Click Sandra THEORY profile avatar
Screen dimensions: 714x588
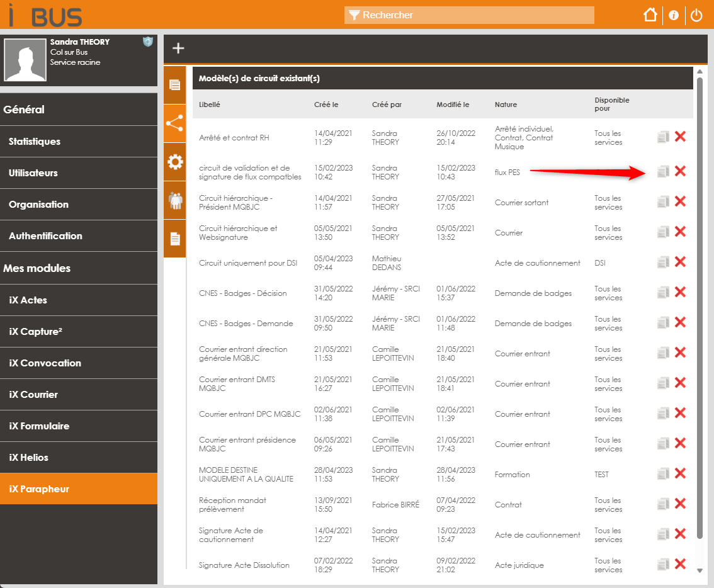pyautogui.click(x=25, y=60)
